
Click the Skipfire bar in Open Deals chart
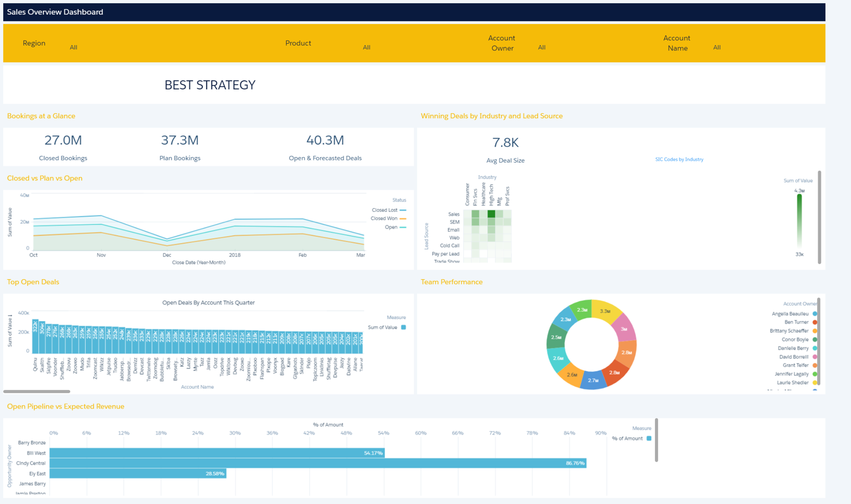49,339
